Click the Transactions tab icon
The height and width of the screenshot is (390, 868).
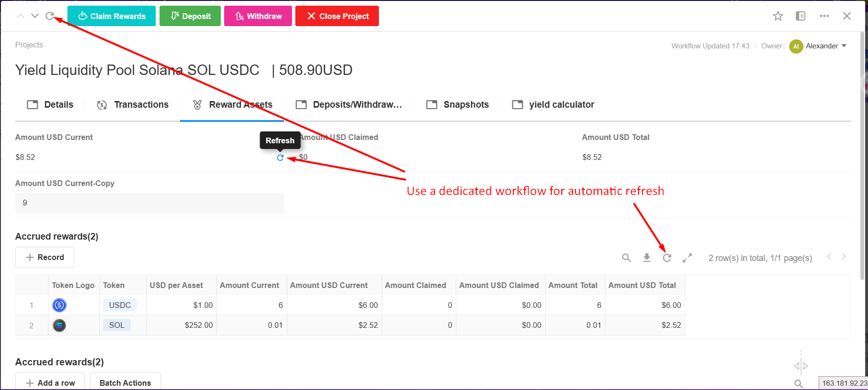[x=102, y=105]
